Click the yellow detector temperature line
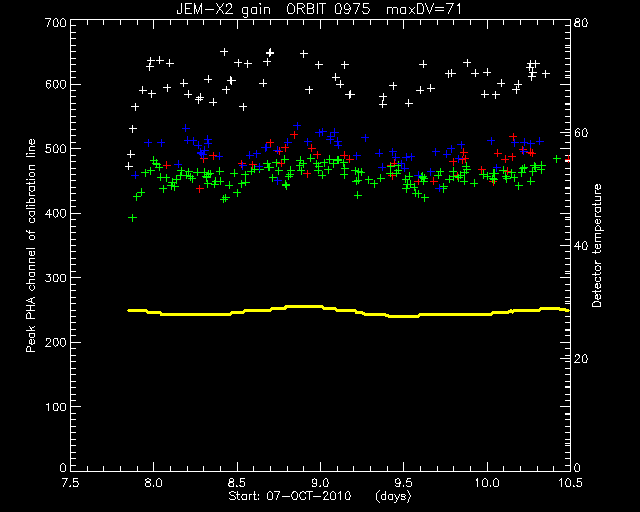The image size is (640, 512). pyautogui.click(x=348, y=311)
